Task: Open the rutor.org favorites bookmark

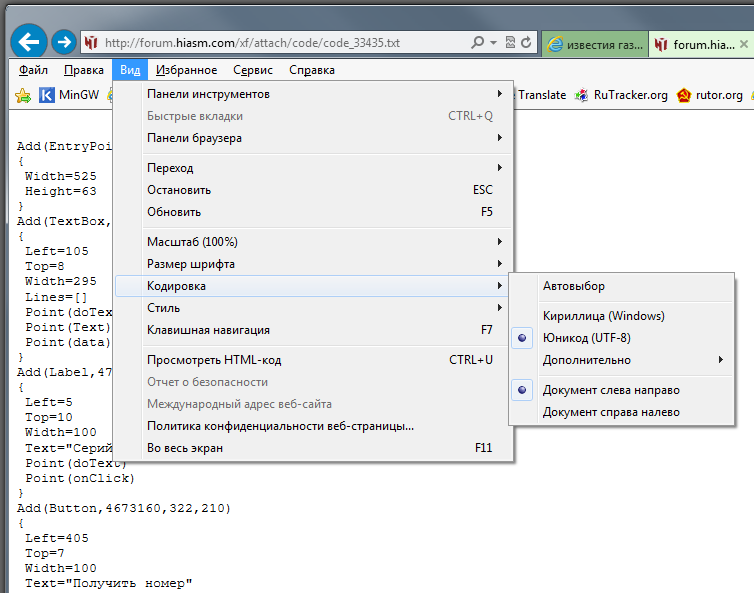Action: point(710,96)
